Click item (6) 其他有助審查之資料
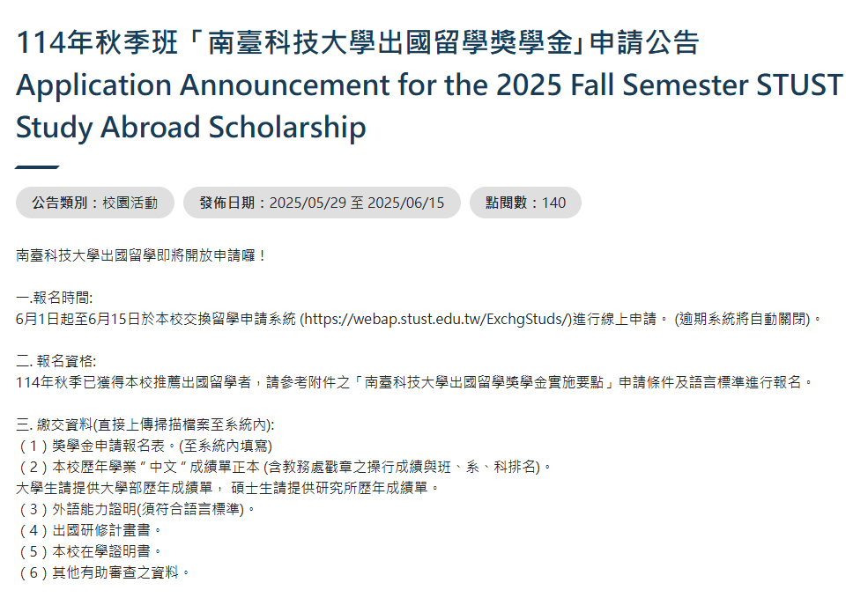 [x=103, y=572]
